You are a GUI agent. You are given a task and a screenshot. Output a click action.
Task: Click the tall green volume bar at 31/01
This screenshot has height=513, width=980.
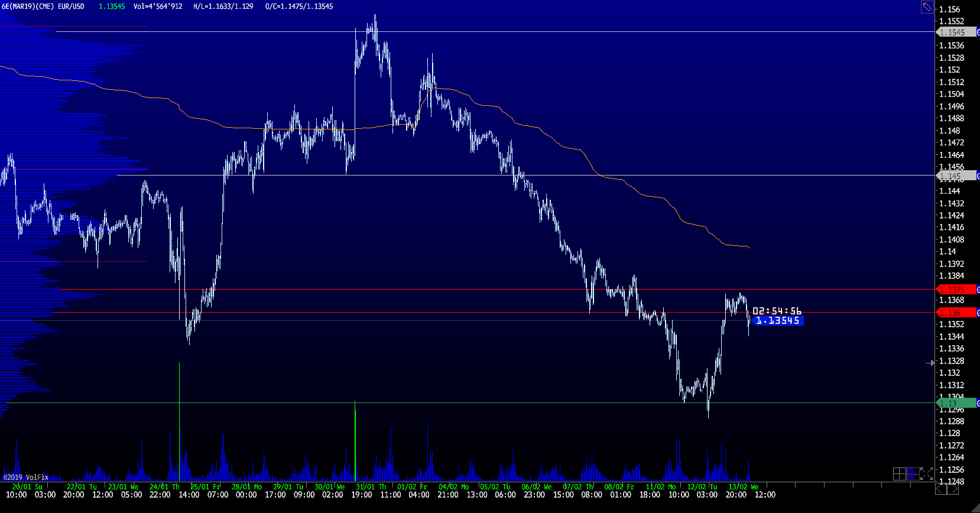point(355,440)
